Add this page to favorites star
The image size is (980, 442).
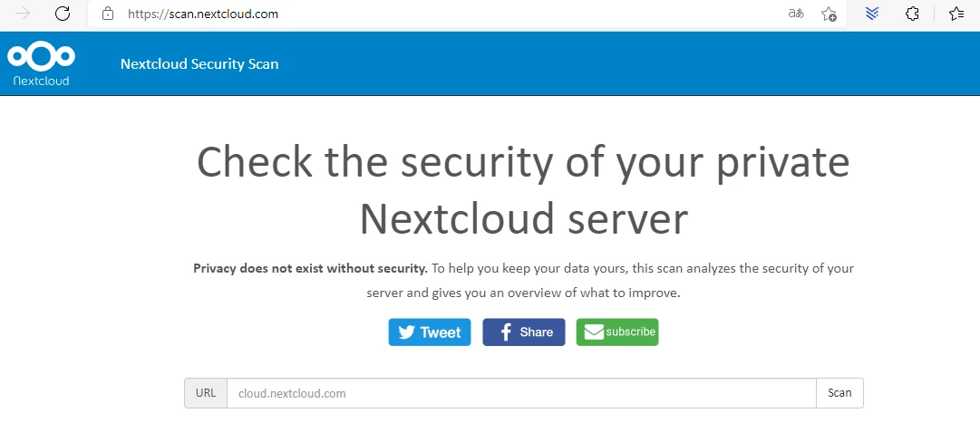[x=829, y=14]
